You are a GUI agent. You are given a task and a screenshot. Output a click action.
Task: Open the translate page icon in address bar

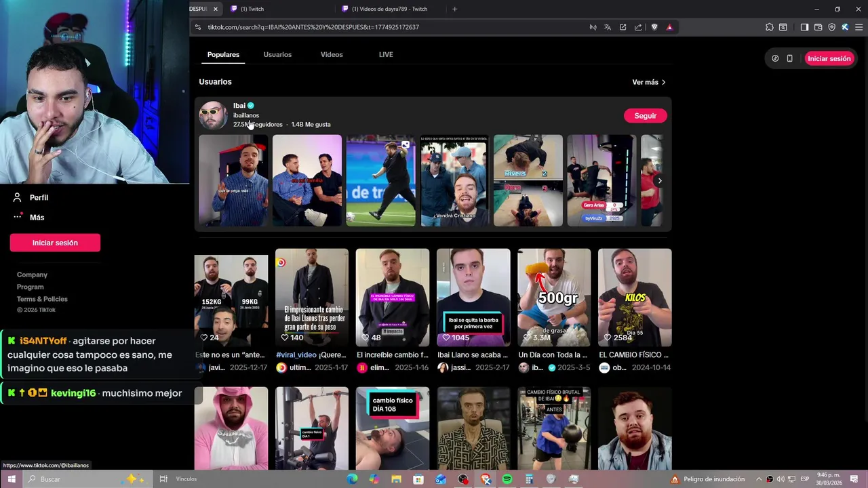click(608, 27)
